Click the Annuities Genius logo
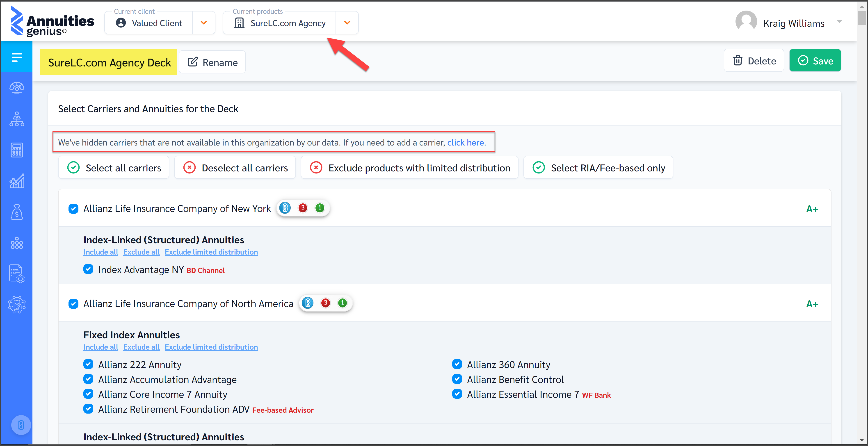Viewport: 868px width, 446px height. click(x=52, y=21)
